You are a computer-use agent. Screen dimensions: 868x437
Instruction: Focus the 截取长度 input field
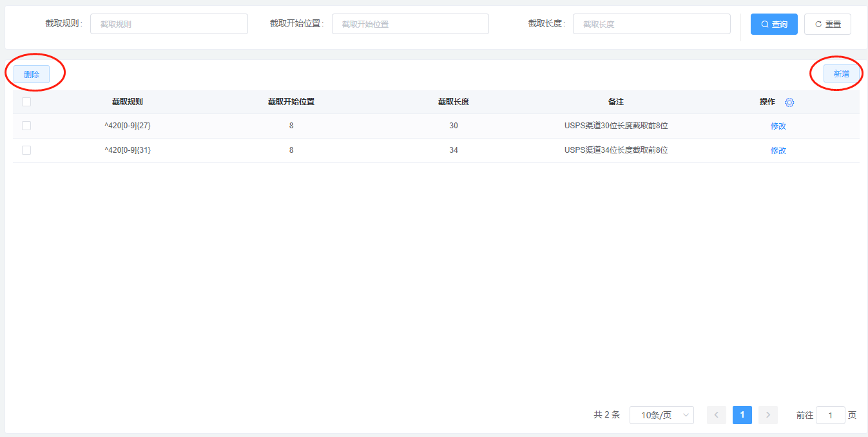pos(651,24)
